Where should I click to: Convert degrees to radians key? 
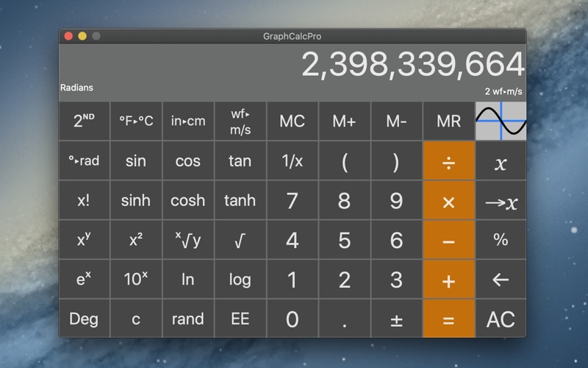[84, 160]
